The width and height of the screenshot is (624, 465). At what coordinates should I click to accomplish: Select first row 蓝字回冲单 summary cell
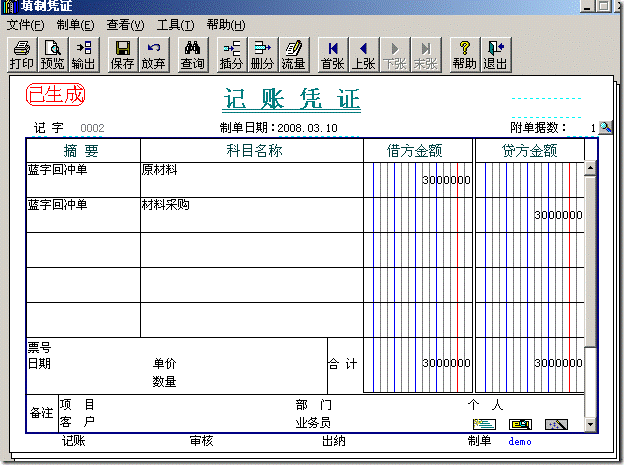pyautogui.click(x=83, y=180)
